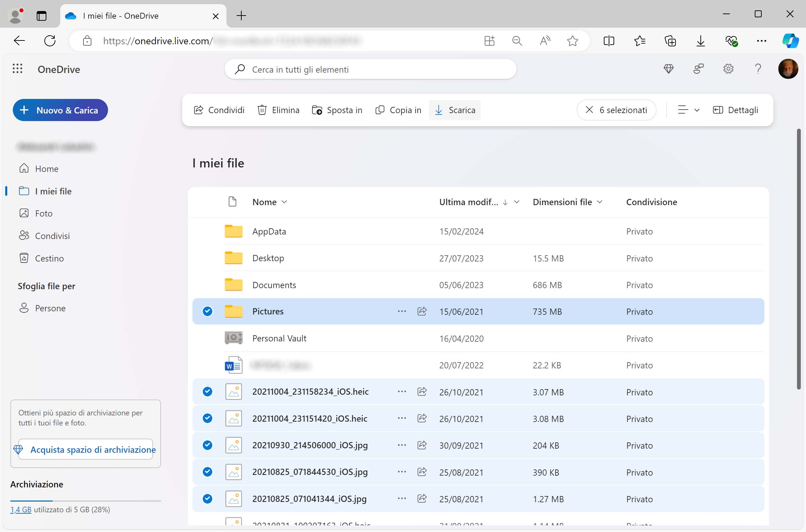Open more actions for Pictures folder
Image resolution: width=806 pixels, height=532 pixels.
click(402, 311)
